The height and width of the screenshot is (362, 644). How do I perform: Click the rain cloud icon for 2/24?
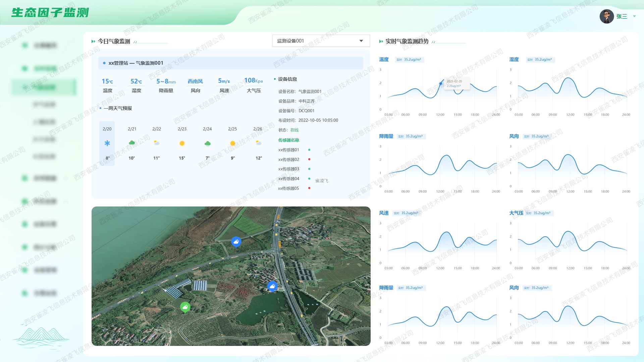pyautogui.click(x=207, y=143)
